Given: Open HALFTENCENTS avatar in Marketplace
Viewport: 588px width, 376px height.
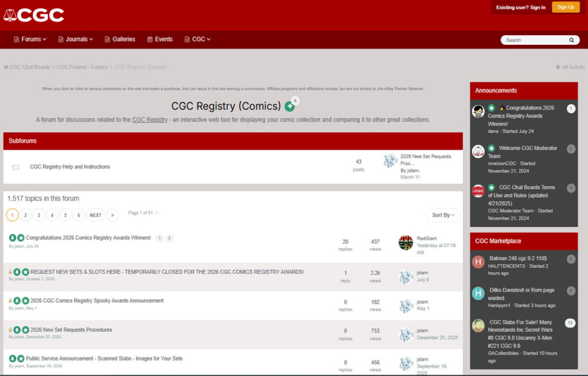Looking at the screenshot, I should pos(478,262).
